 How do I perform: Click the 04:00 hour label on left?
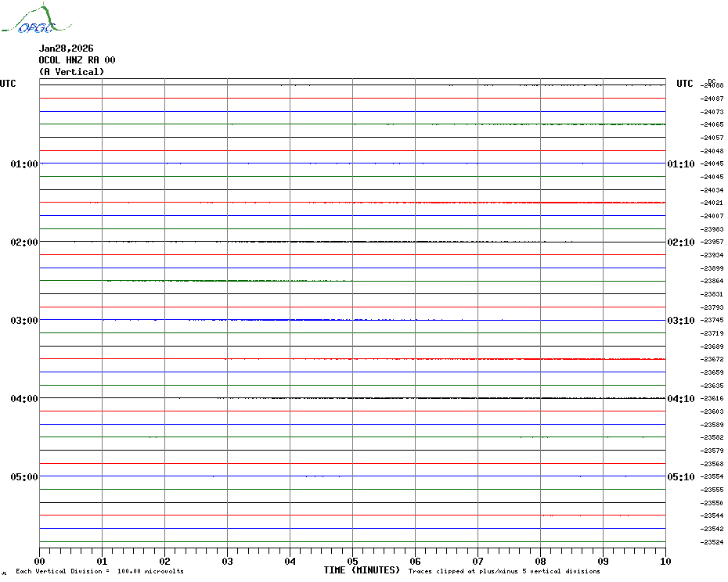pos(24,399)
